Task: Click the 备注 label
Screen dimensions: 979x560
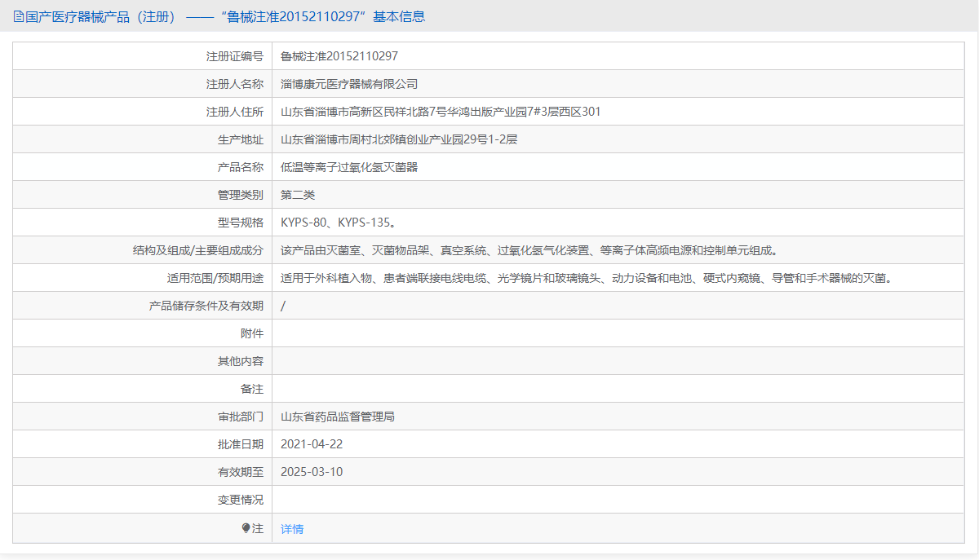Action: point(252,389)
